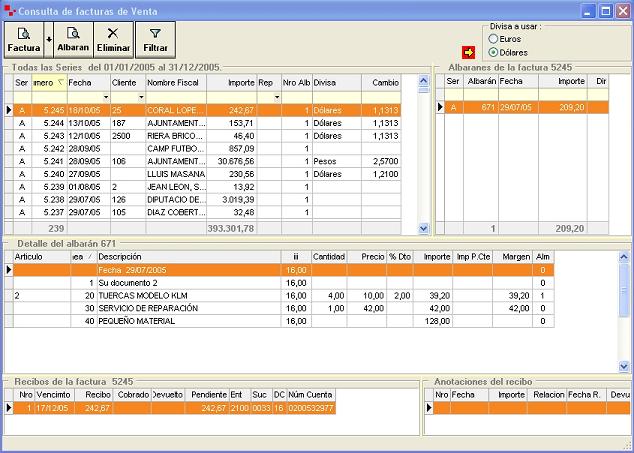Click the Albaran toolbar button
634x453 pixels.
pos(73,40)
